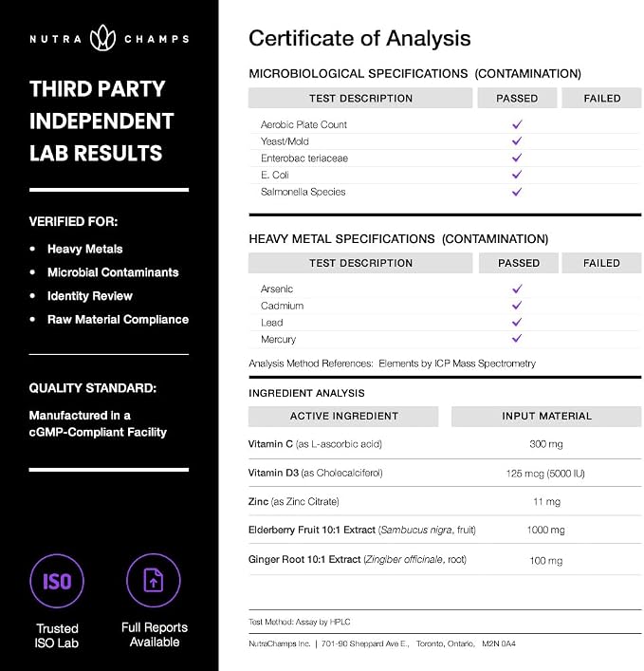
Task: Click the Salmonella Species passed checkmark
Action: click(517, 192)
